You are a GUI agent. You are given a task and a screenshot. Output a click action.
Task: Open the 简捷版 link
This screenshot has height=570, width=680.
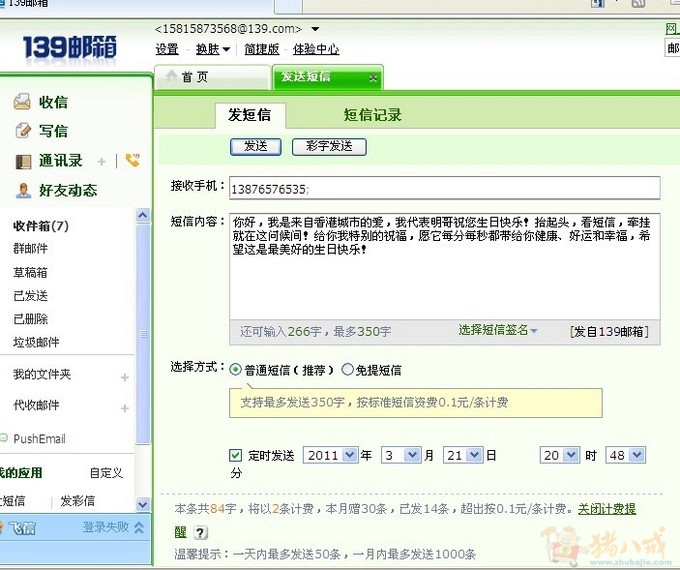point(262,49)
